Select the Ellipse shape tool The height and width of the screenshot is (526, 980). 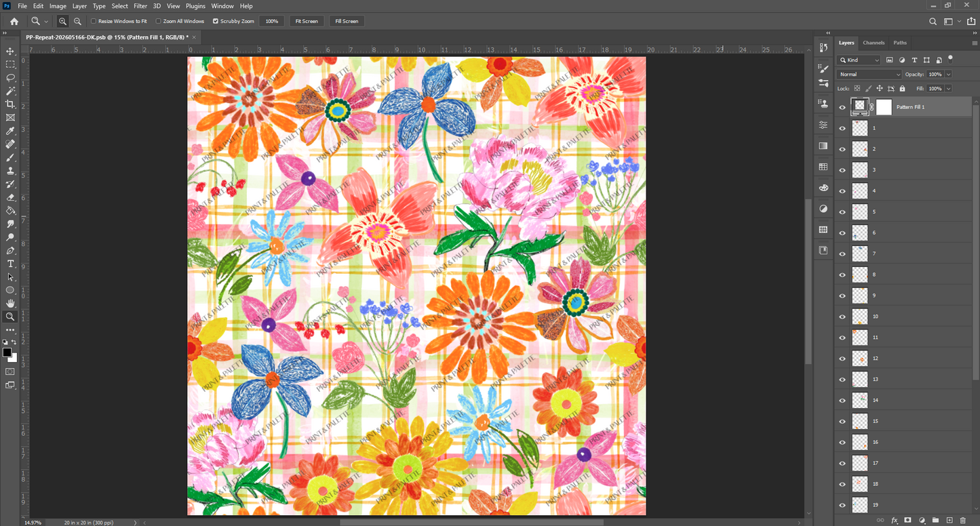pos(10,290)
